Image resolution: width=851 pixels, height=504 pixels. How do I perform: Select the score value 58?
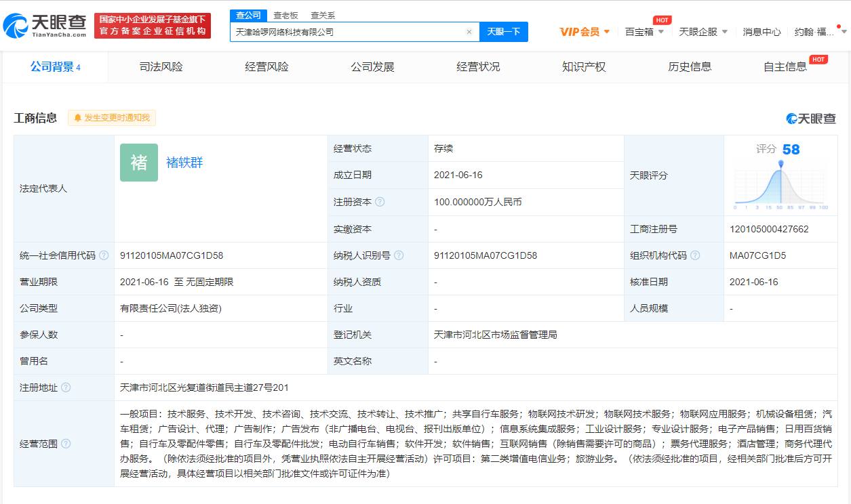pyautogui.click(x=791, y=150)
